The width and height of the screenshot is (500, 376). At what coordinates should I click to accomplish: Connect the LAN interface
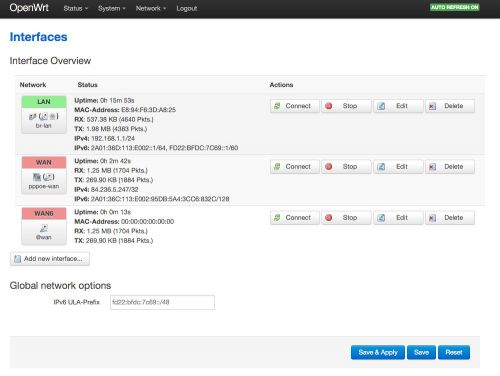tap(295, 106)
